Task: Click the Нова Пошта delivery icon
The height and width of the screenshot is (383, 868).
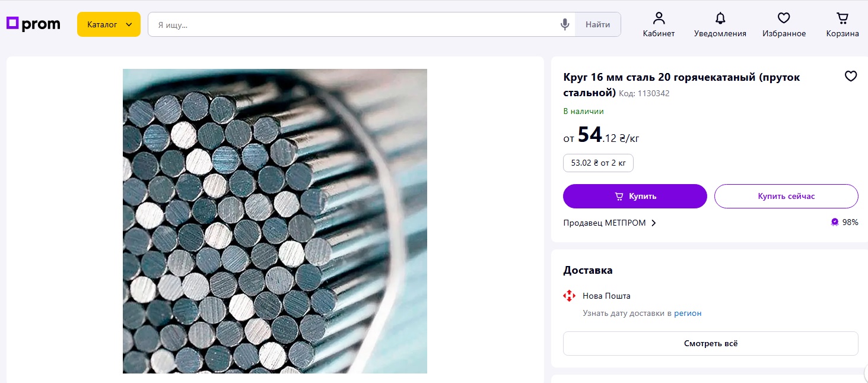Action: [569, 296]
